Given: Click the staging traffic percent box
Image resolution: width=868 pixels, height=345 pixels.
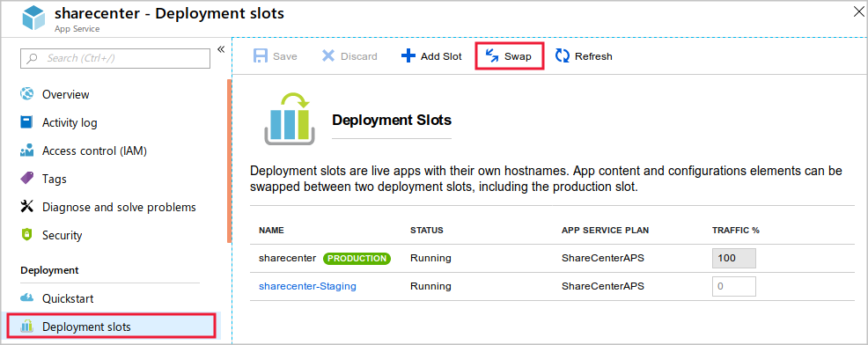Looking at the screenshot, I should tap(733, 287).
